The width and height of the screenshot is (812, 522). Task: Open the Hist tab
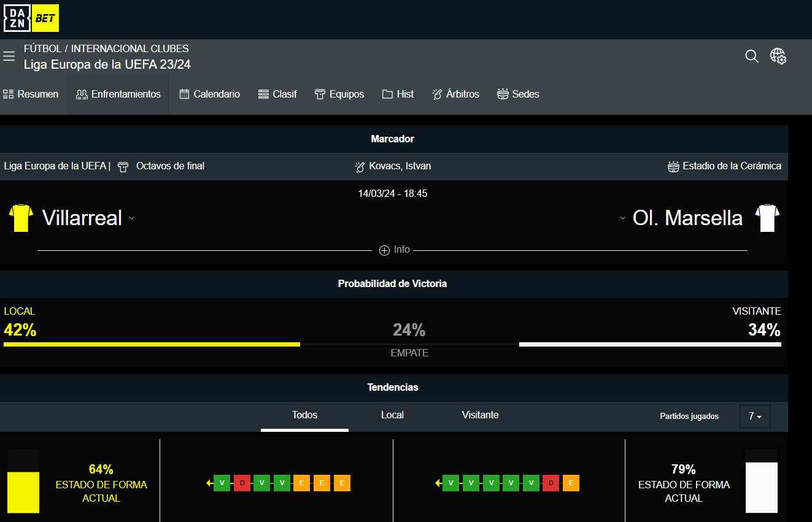click(398, 94)
